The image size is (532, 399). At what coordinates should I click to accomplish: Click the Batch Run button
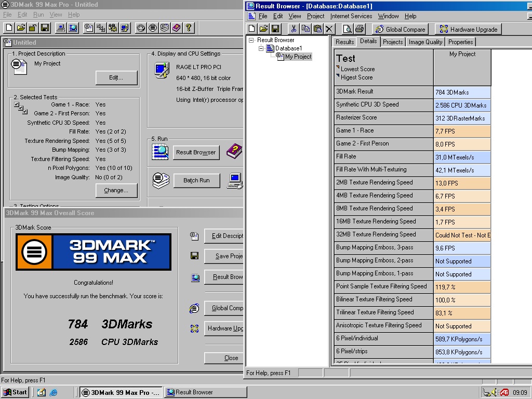(x=197, y=180)
